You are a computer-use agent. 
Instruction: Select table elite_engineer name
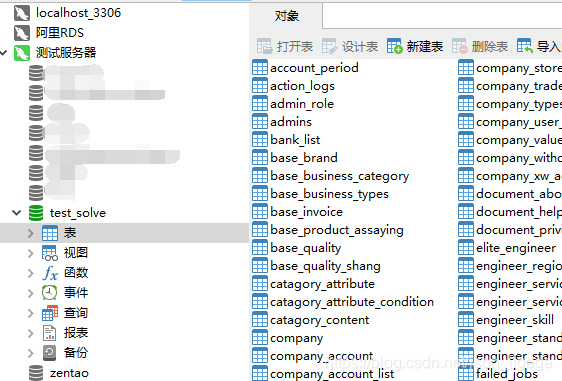[x=516, y=248]
